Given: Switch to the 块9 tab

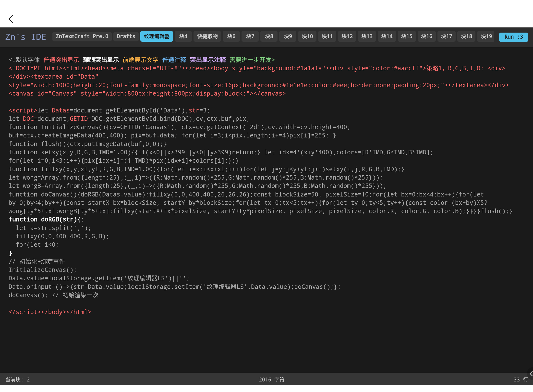Looking at the screenshot, I should click(288, 36).
